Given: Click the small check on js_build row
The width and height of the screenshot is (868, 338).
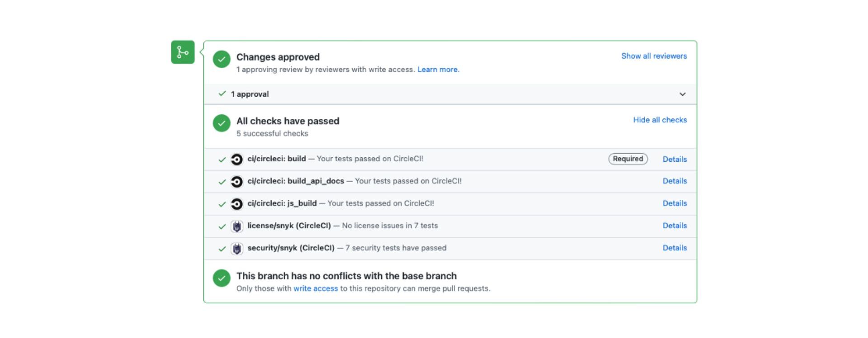Looking at the screenshot, I should coord(222,204).
